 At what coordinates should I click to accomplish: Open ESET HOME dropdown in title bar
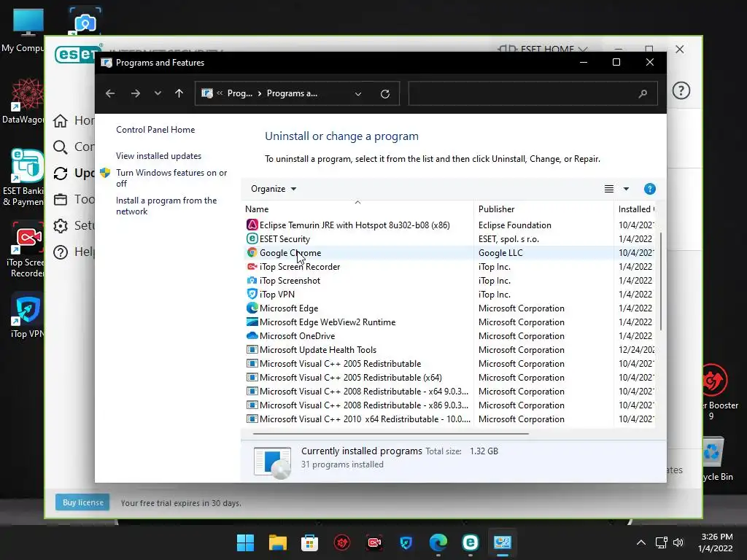coord(542,49)
